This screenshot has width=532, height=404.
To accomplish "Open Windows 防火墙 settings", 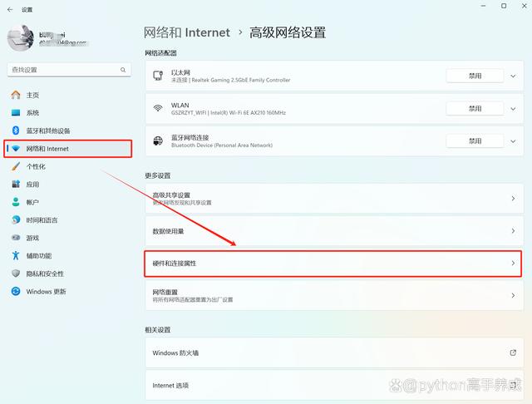I will point(334,352).
